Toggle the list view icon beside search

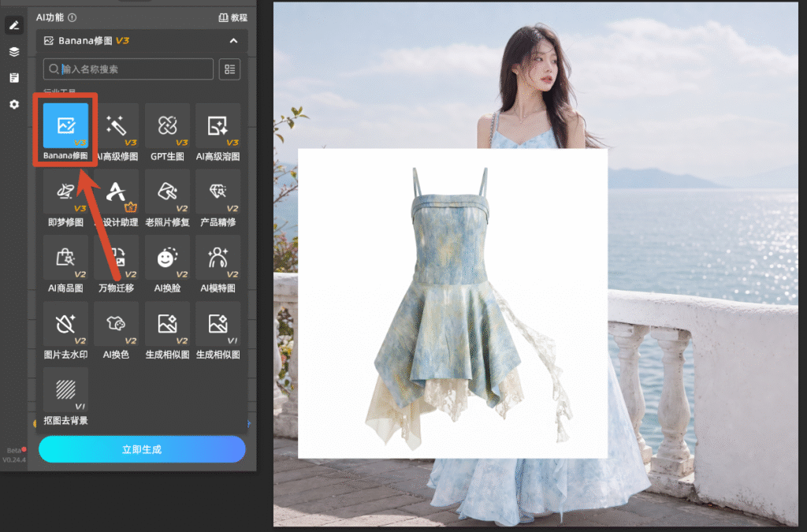click(229, 69)
